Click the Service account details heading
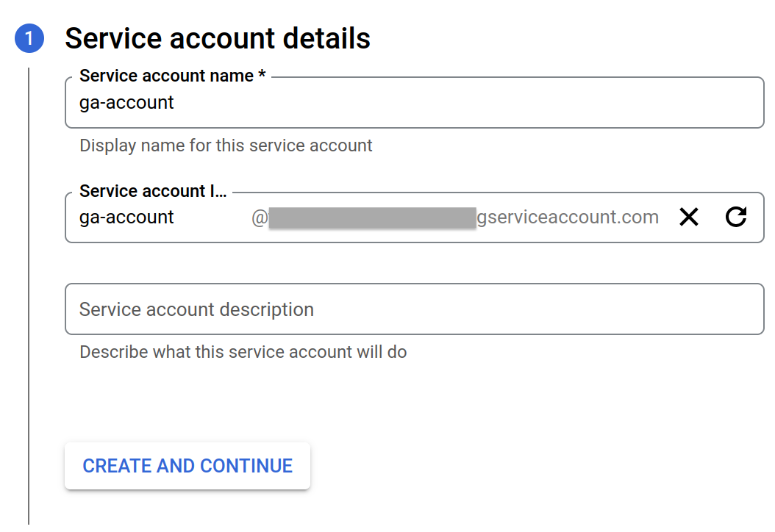Image resolution: width=775 pixels, height=532 pixels. tap(218, 38)
